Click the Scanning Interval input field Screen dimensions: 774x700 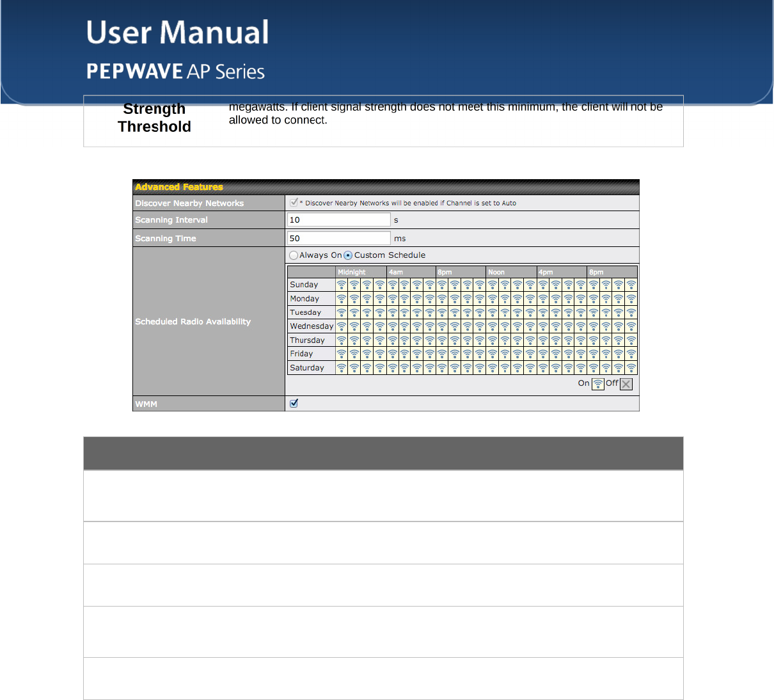pyautogui.click(x=338, y=219)
